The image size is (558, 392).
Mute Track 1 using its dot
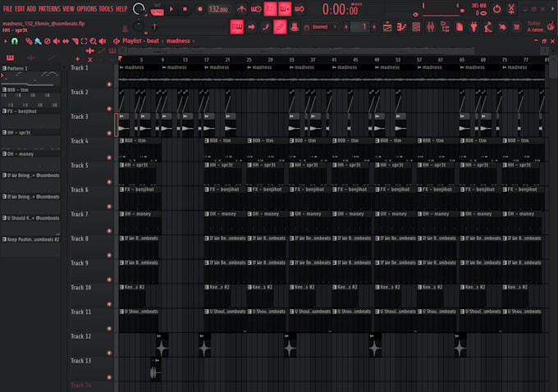point(109,84)
